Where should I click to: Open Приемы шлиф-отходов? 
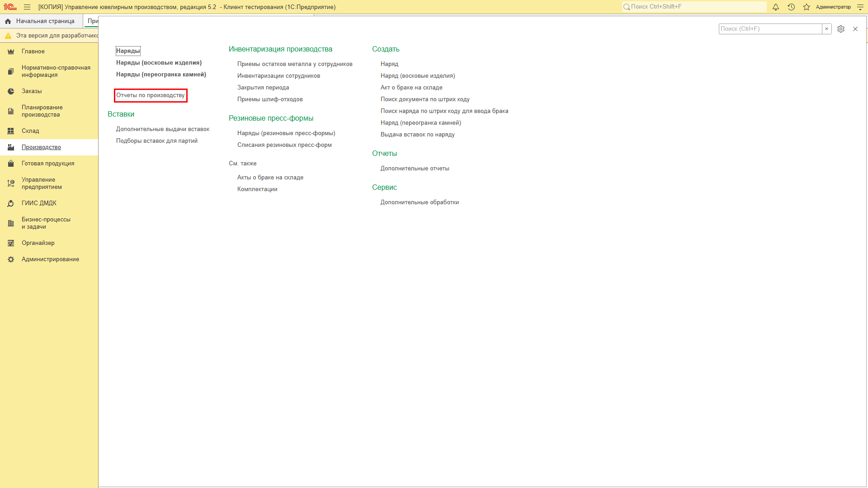270,99
